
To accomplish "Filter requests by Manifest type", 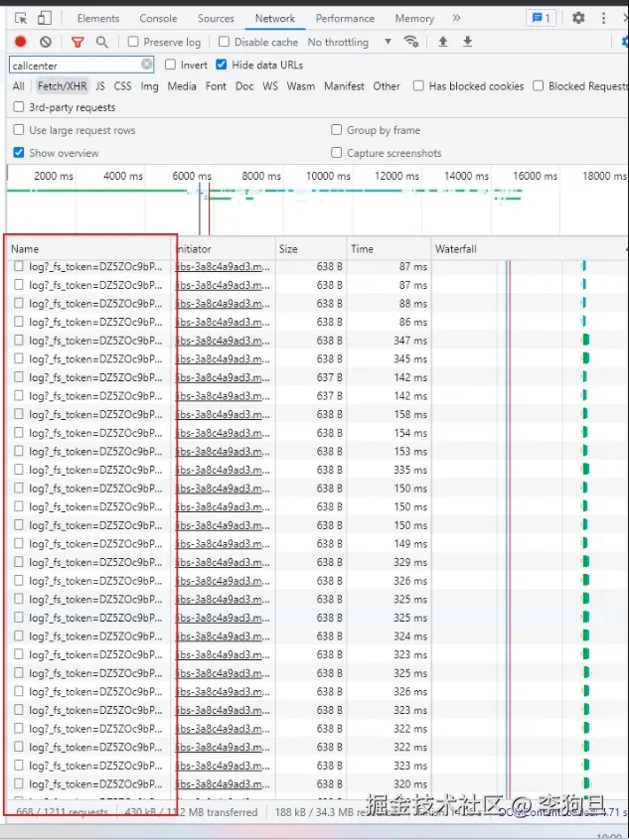I will tap(344, 86).
